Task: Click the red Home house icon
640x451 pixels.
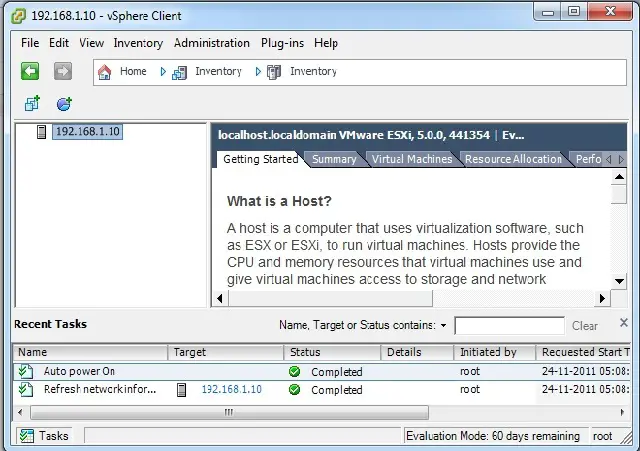Action: pos(104,72)
